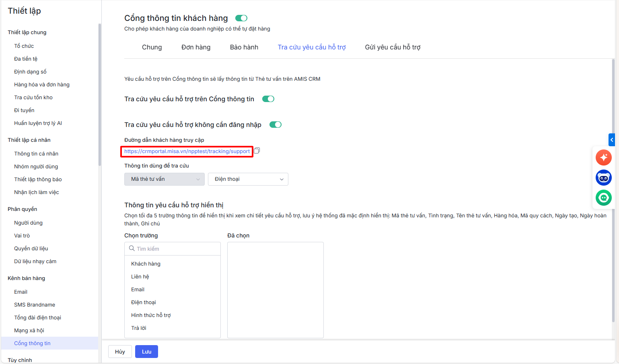Choose Hình thức hỗ trợ from field list

point(151,315)
